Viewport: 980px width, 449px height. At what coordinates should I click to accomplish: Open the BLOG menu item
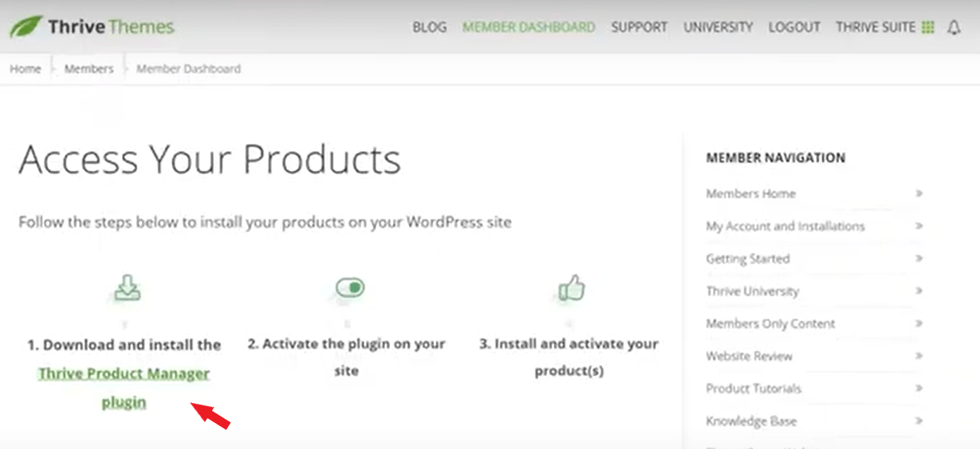coord(429,27)
